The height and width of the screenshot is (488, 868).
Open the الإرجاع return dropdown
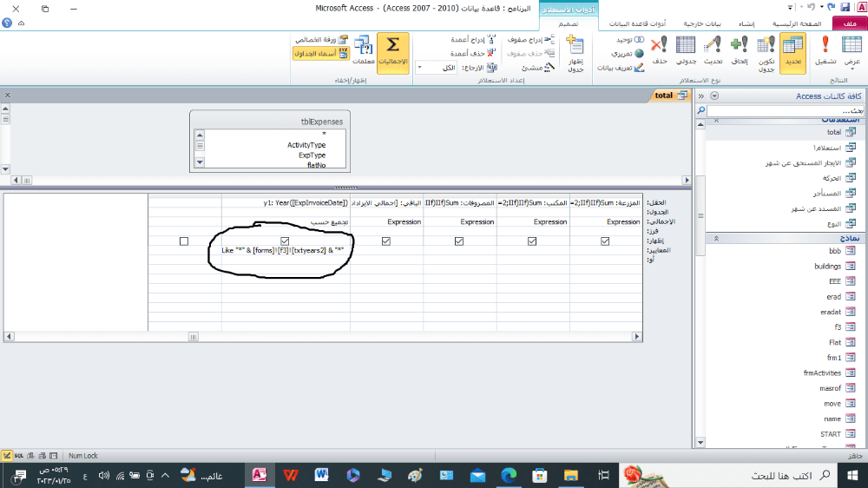[419, 68]
